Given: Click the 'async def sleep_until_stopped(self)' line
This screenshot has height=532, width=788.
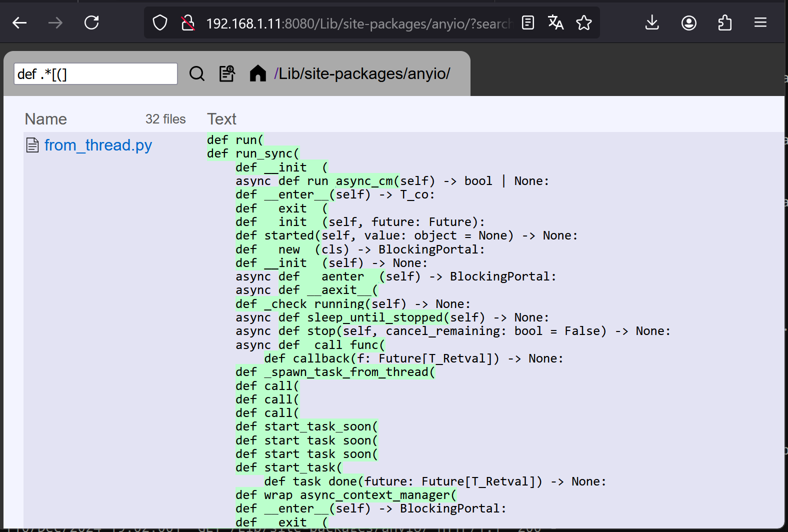Looking at the screenshot, I should pyautogui.click(x=392, y=317).
